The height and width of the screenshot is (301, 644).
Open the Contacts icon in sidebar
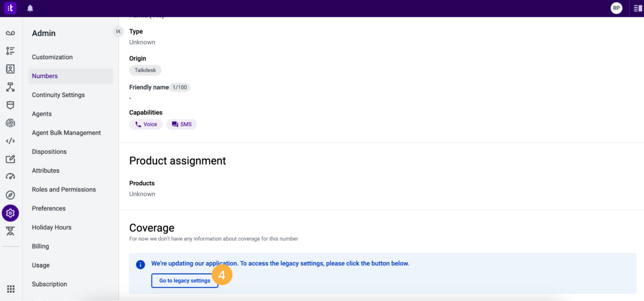tap(10, 69)
